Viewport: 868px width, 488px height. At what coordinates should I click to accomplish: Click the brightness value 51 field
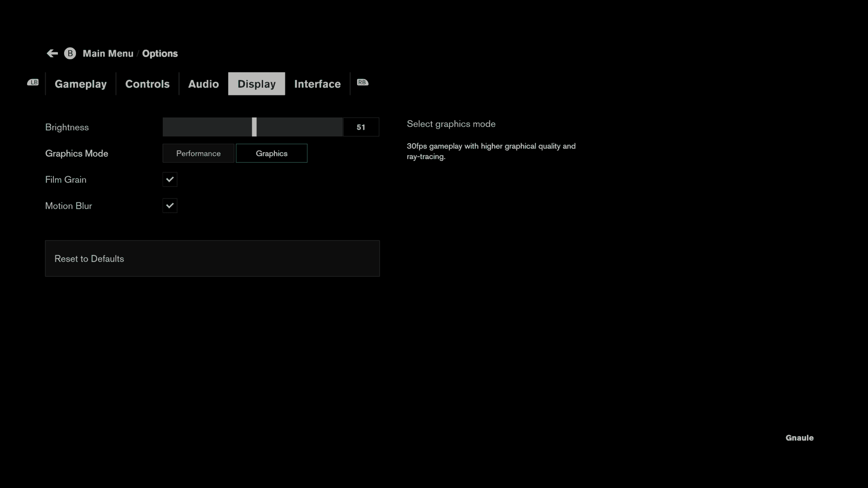(361, 127)
